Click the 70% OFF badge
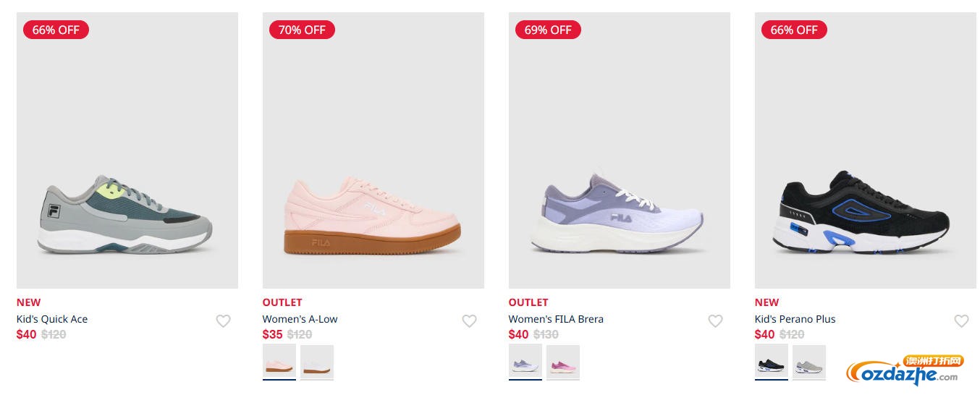Image resolution: width=980 pixels, height=395 pixels. click(x=302, y=30)
